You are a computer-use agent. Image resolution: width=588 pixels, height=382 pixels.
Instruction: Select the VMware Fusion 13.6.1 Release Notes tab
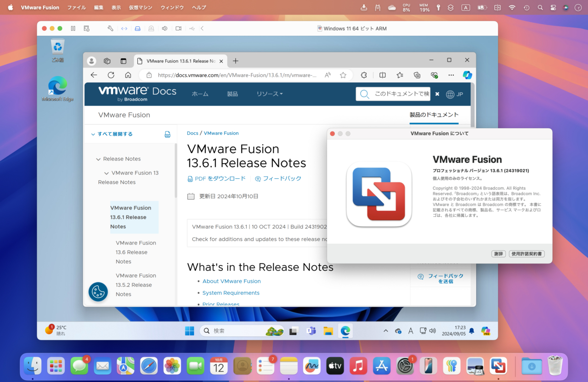point(180,61)
